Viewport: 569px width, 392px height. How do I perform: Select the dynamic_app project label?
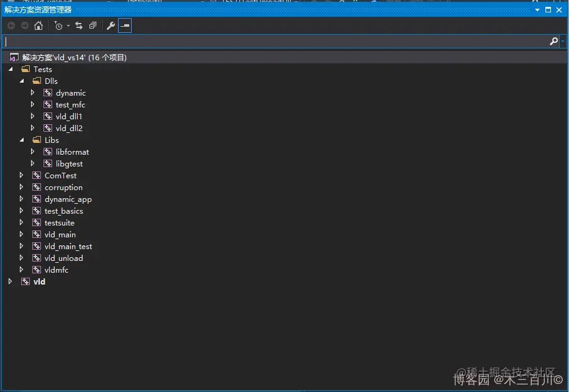(68, 199)
